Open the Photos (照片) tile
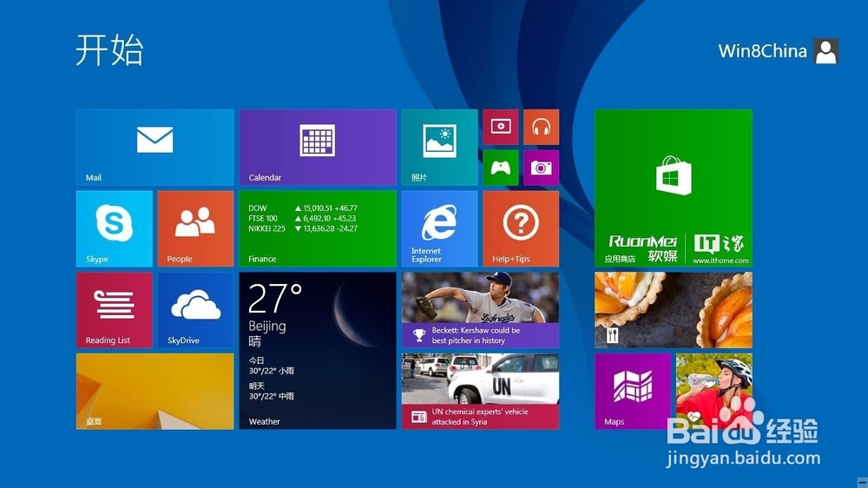 [x=439, y=148]
